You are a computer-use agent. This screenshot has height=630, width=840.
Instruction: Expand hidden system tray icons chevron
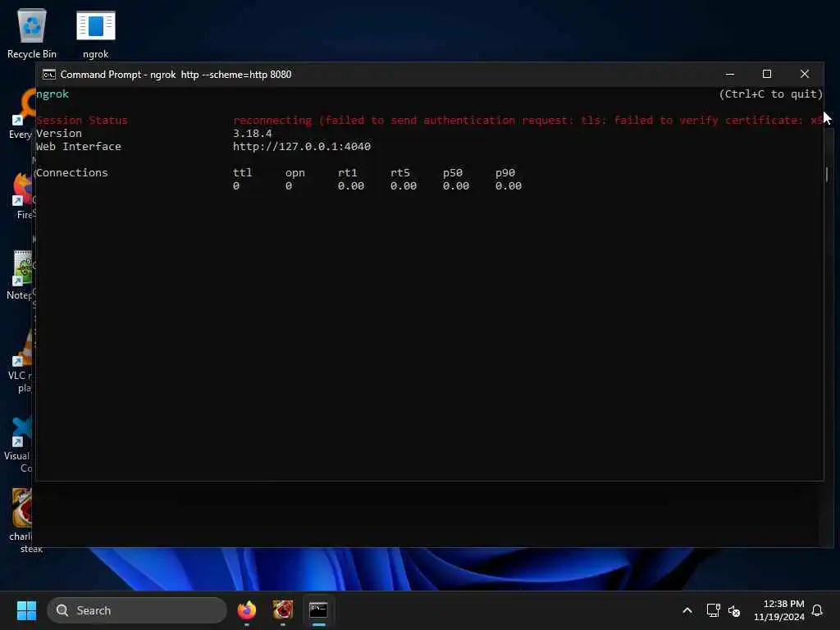click(x=687, y=610)
